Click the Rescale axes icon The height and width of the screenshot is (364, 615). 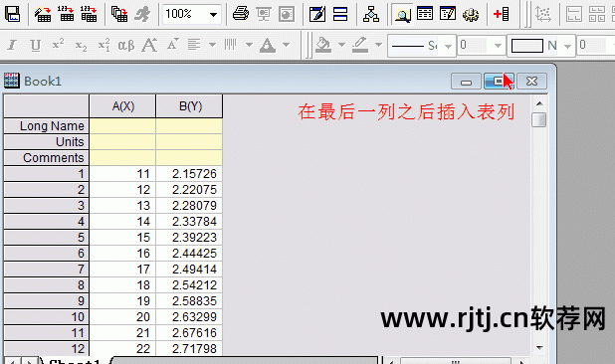click(x=543, y=14)
